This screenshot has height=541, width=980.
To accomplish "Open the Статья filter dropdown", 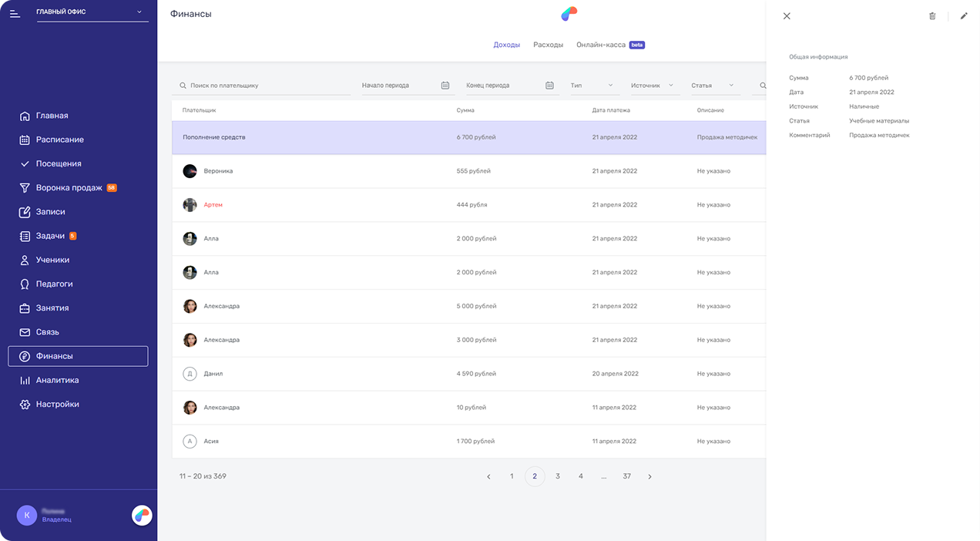I will click(x=712, y=86).
